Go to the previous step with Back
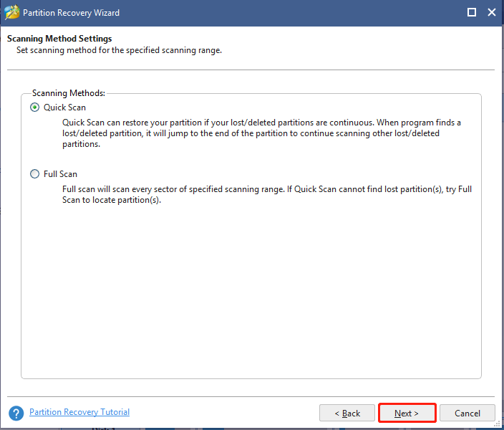The width and height of the screenshot is (504, 430). (347, 413)
